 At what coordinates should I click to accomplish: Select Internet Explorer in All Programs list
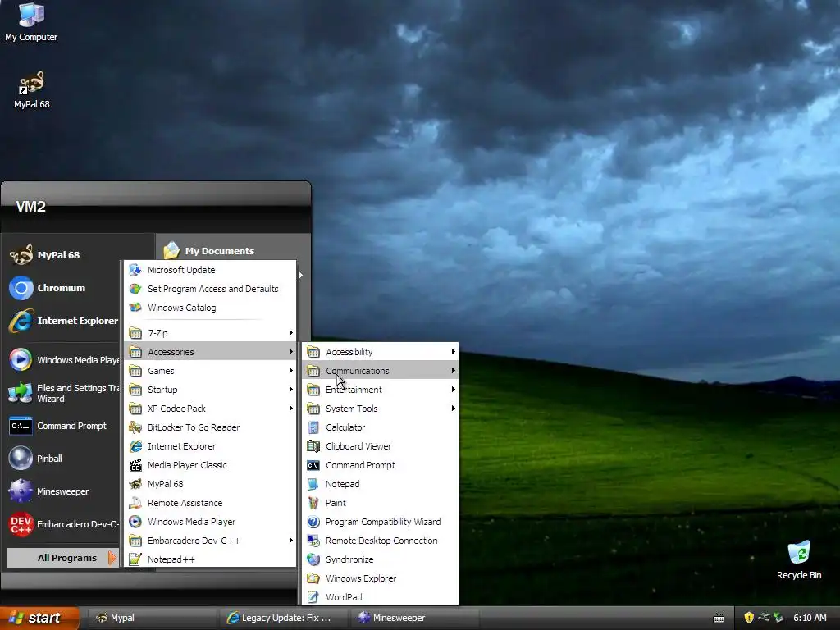click(210, 446)
